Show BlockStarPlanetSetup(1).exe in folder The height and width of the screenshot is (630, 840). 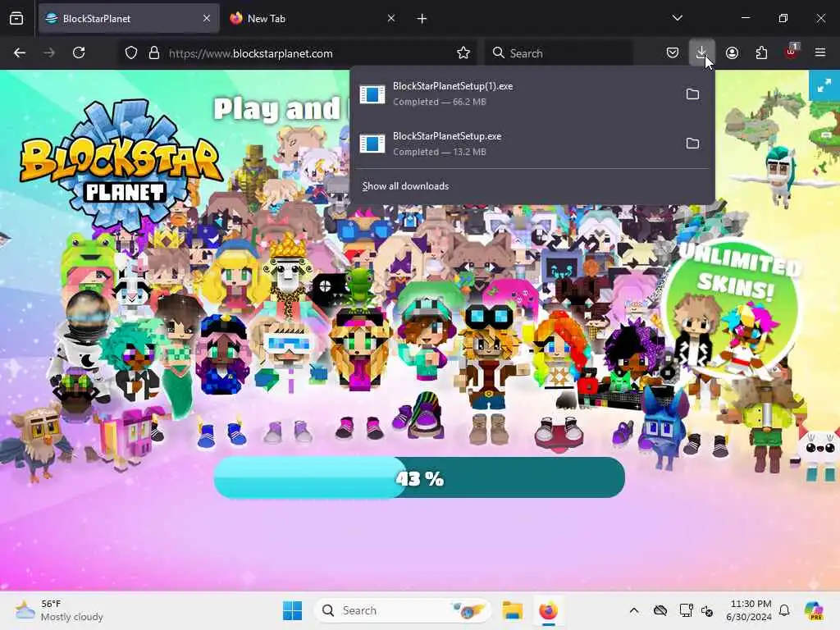pos(692,94)
